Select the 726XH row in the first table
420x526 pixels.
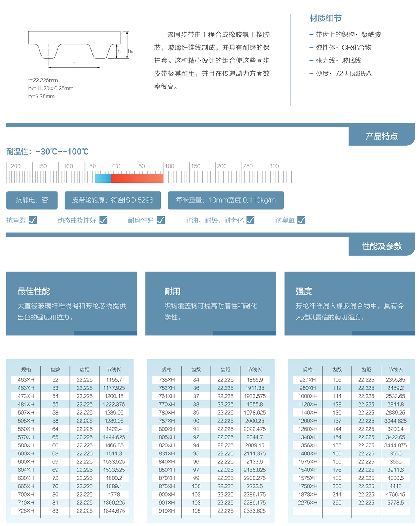pos(70,511)
